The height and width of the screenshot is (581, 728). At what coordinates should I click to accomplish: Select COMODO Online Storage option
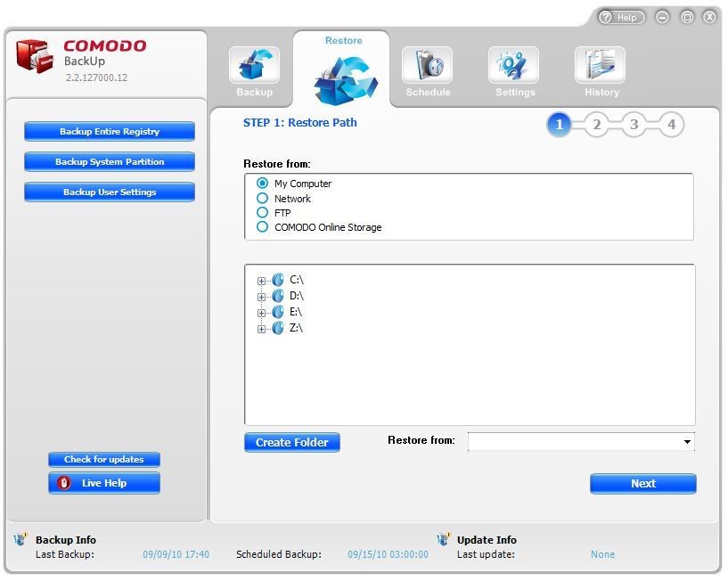[262, 227]
